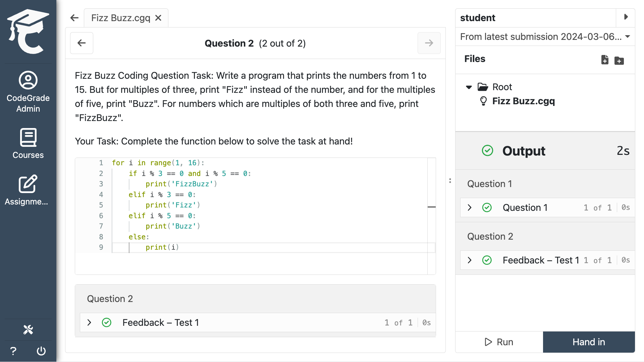Create a new folder in the Files panel
The width and height of the screenshot is (644, 362).
(619, 61)
